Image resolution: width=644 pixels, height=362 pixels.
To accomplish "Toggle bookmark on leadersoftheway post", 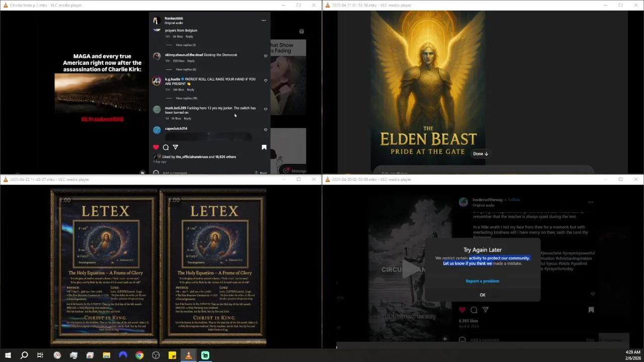I will coord(591,310).
